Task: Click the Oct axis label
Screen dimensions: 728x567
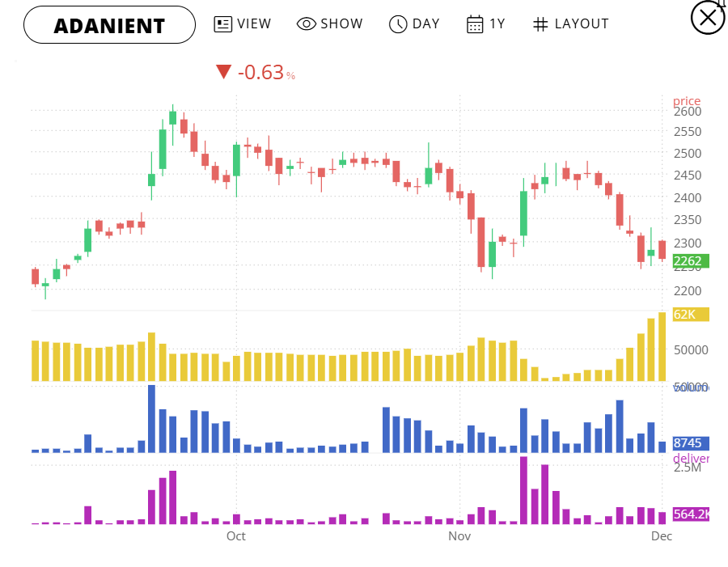Action: (x=235, y=535)
